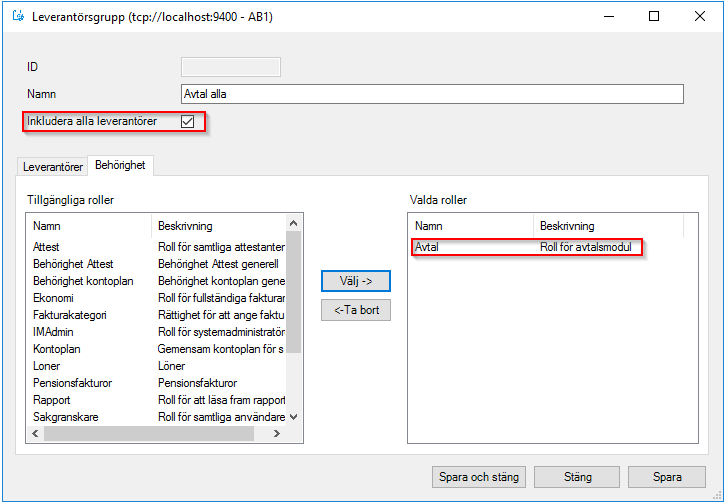Maximize the Leverantörsgrupp window
726x503 pixels.
(654, 16)
